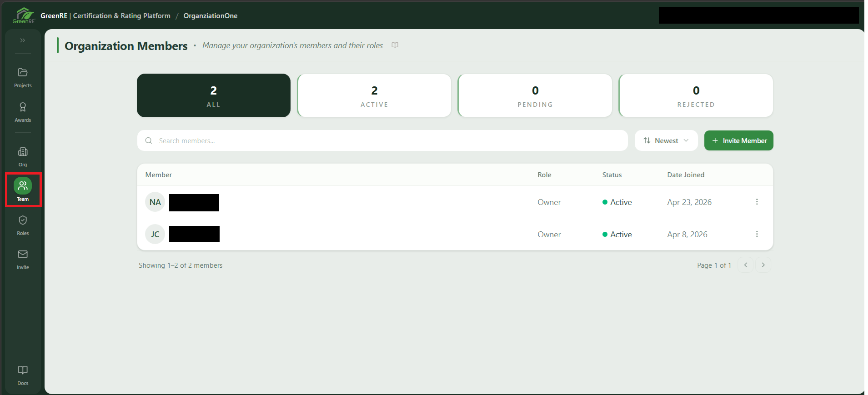Select the Team sidebar icon

coord(23,190)
